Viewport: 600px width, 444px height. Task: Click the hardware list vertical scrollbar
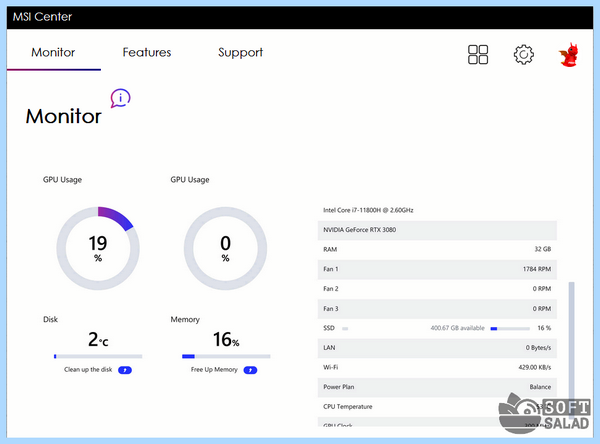pyautogui.click(x=571, y=348)
